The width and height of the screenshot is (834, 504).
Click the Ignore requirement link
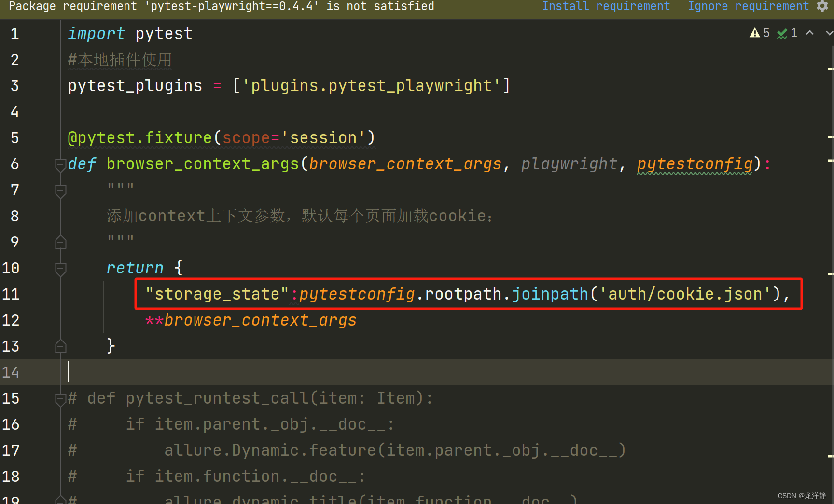(748, 6)
